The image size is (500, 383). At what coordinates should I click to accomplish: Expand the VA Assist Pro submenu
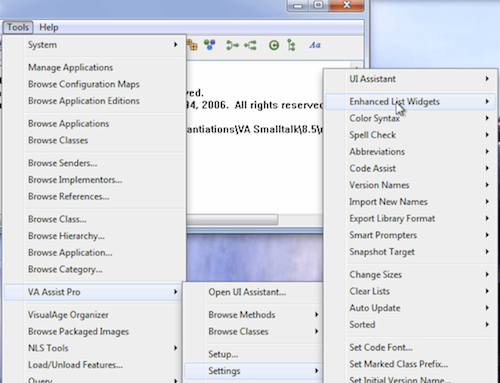point(93,292)
